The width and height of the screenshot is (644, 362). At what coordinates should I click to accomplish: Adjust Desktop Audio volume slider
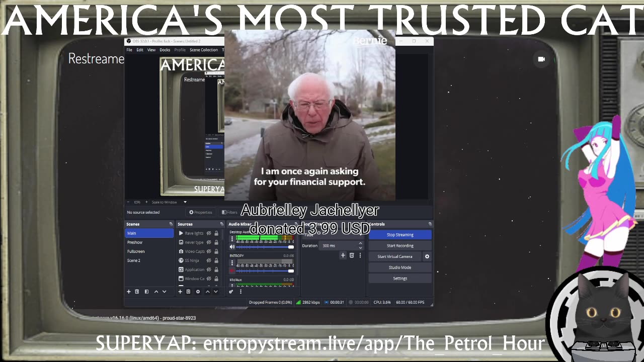[265, 247]
